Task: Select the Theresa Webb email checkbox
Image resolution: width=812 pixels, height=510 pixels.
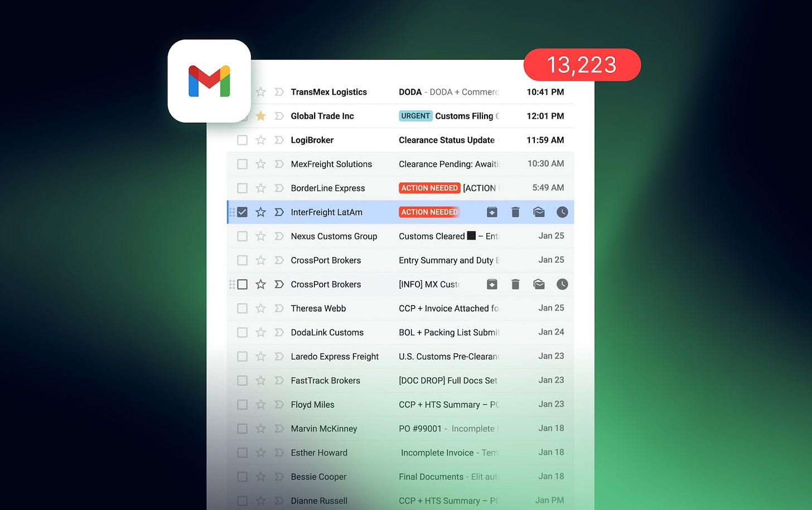Action: coord(242,308)
